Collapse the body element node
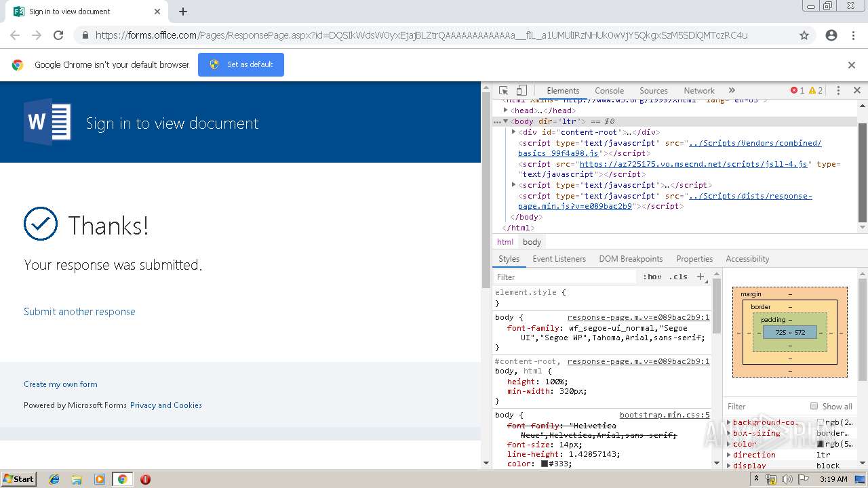Screen dimensions: 868x488 [x=505, y=121]
